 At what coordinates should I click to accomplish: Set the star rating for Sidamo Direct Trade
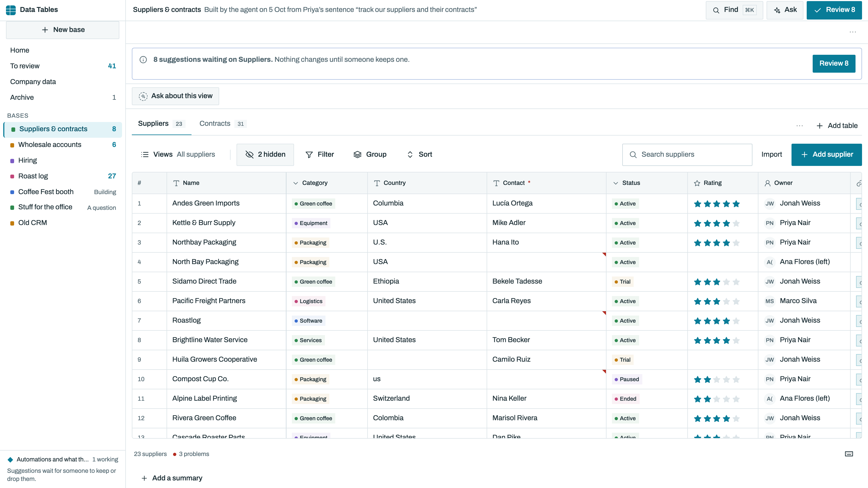[717, 282]
